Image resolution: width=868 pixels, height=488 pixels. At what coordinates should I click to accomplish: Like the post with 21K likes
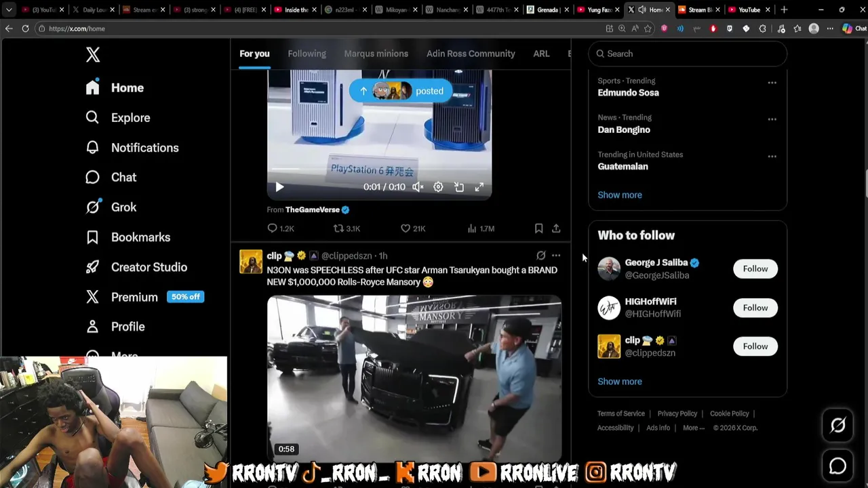click(x=412, y=228)
